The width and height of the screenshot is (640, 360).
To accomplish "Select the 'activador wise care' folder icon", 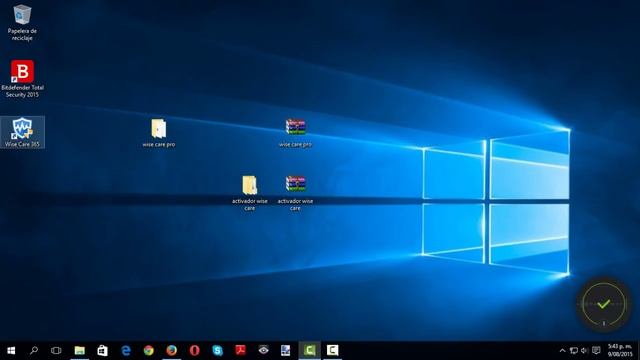I will click(249, 193).
